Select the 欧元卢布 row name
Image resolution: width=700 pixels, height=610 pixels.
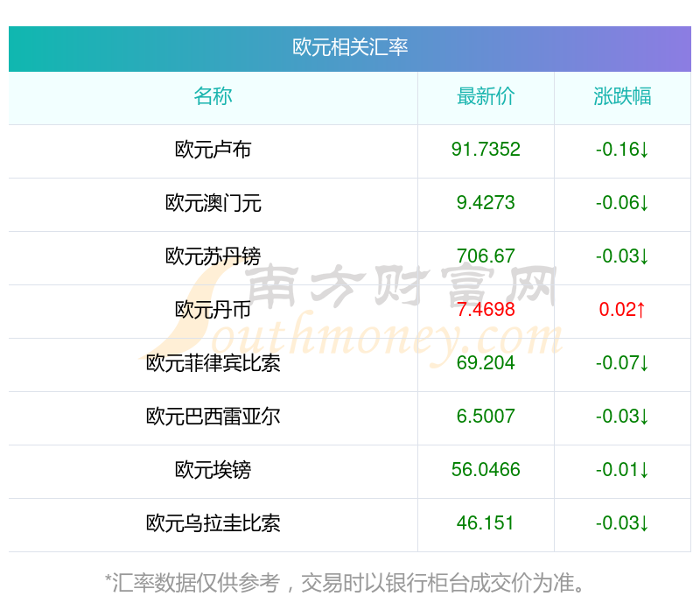[213, 150]
